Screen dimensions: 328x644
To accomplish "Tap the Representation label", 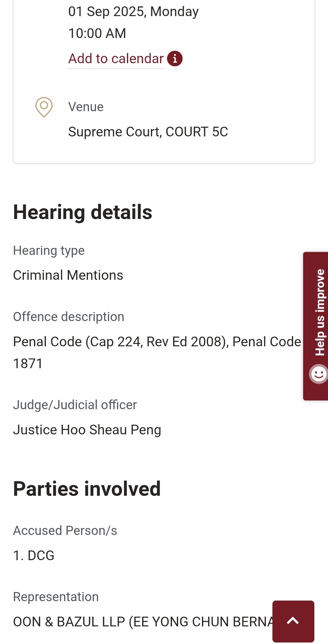I will [x=56, y=597].
